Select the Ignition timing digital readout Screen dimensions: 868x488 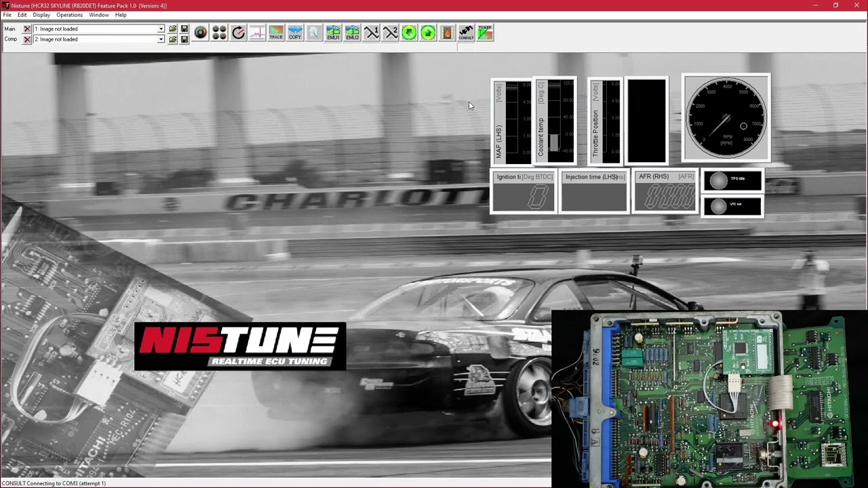click(x=524, y=191)
